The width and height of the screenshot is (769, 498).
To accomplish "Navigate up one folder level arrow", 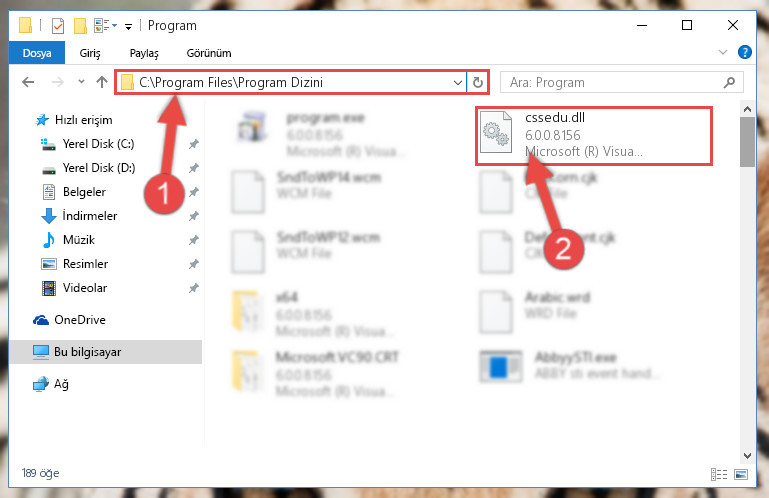I will pyautogui.click(x=102, y=82).
